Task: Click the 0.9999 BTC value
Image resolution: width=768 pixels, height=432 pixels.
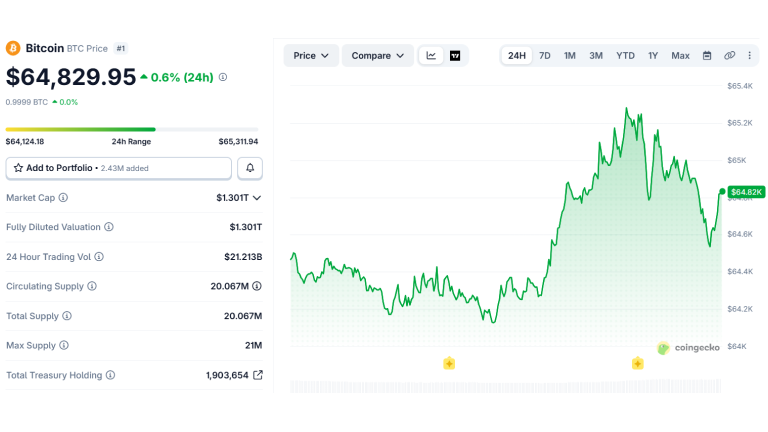Action: (x=27, y=102)
